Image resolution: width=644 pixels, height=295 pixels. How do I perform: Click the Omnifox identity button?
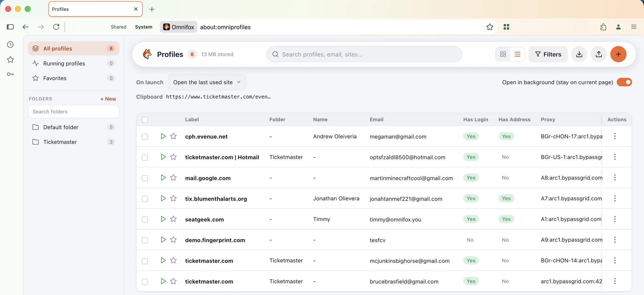pos(179,27)
